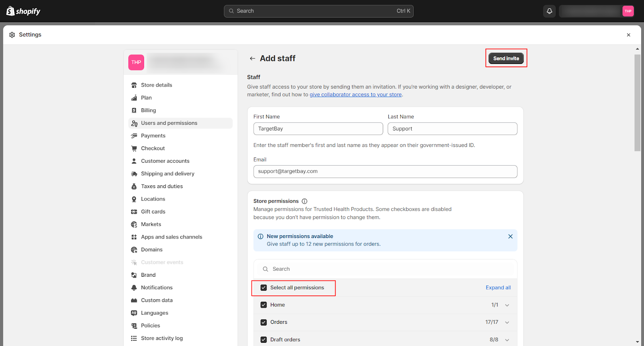Click the Payments icon in sidebar
644x346 pixels.
coord(134,136)
